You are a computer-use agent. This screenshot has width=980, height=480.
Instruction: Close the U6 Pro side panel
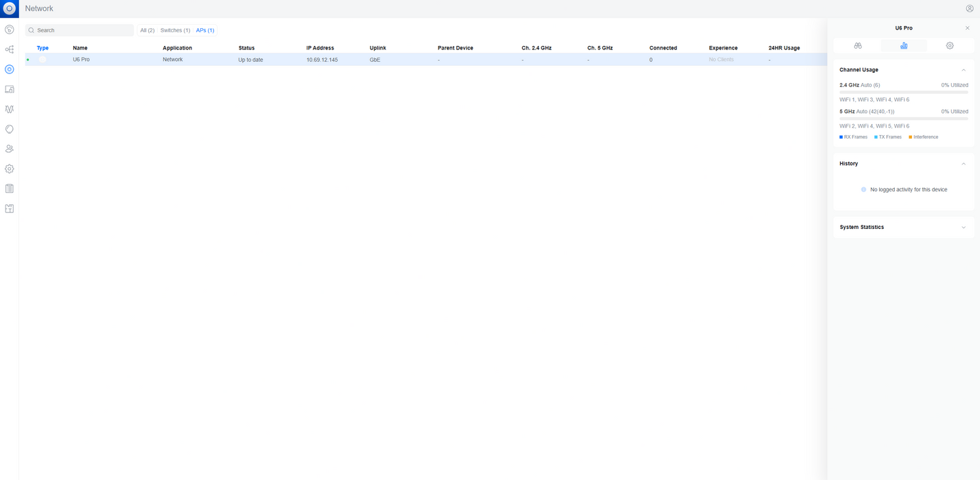pos(968,28)
